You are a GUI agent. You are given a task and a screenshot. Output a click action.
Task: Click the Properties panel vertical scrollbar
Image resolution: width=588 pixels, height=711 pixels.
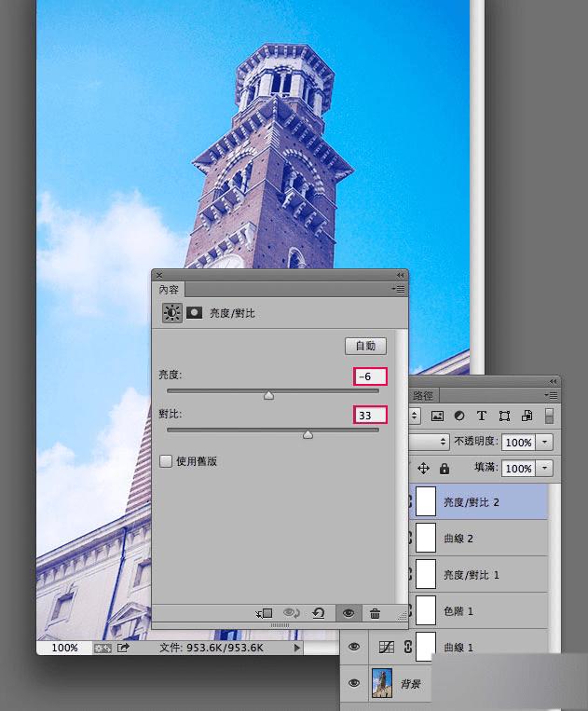402,466
